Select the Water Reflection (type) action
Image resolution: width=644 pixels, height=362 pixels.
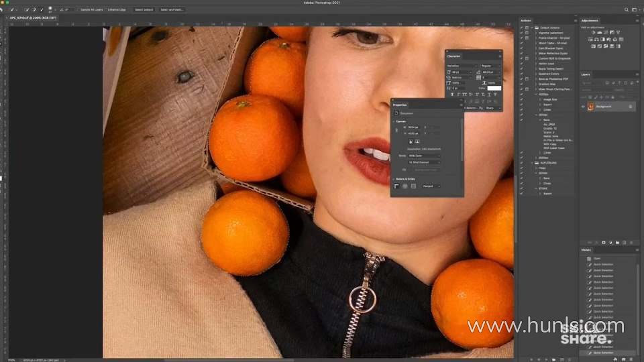[553, 54]
